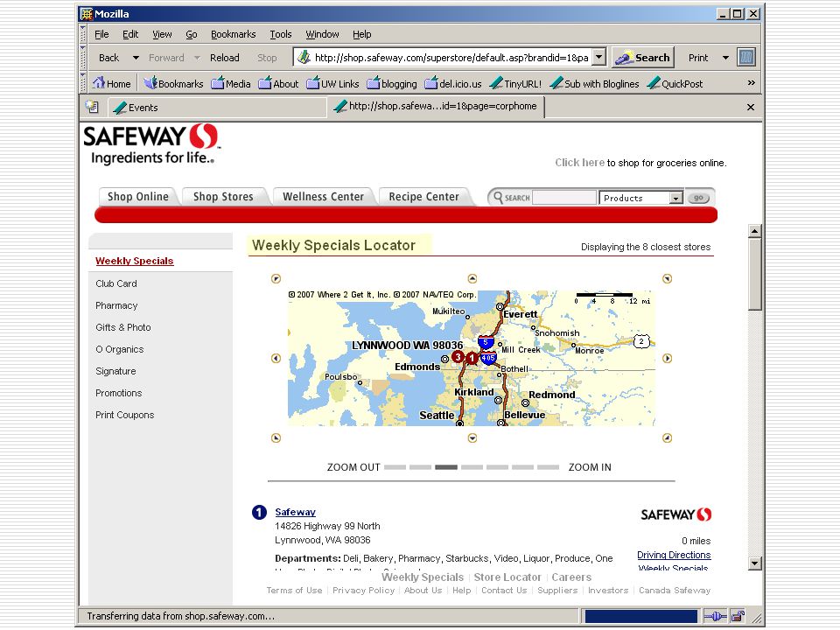840x630 pixels.
Task: Click the Reload toolbar button
Action: [225, 58]
